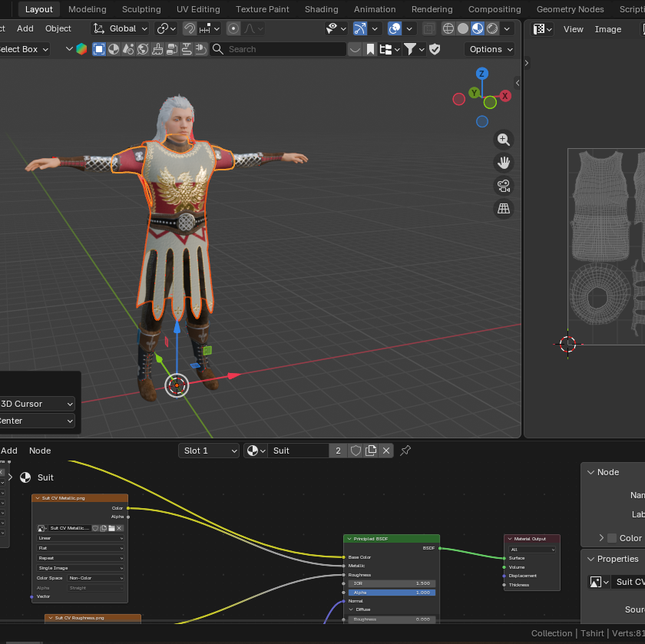This screenshot has width=645, height=644.
Task: Toggle viewport overlays button
Action: pos(395,29)
